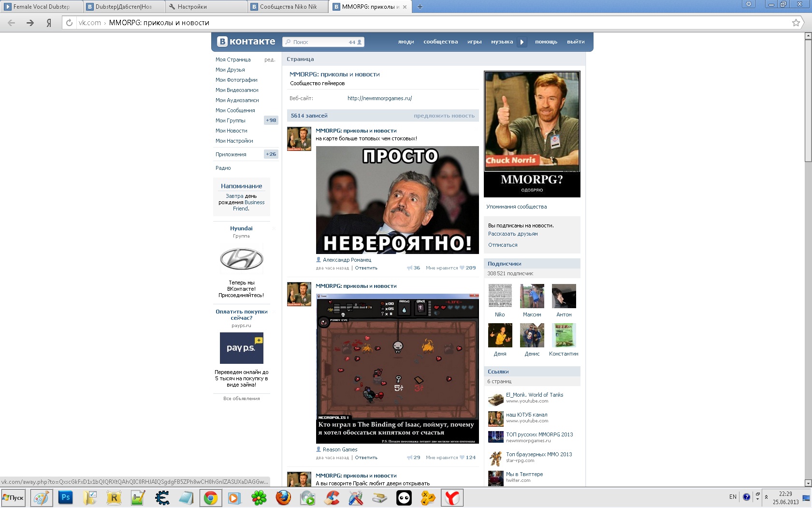This screenshot has width=812, height=508.
Task: Close the MMORPG browser tab
Action: tap(405, 7)
